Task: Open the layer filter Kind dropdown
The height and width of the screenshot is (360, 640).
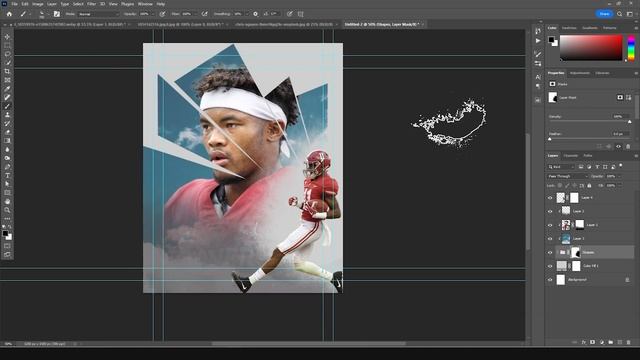Action: [x=561, y=167]
